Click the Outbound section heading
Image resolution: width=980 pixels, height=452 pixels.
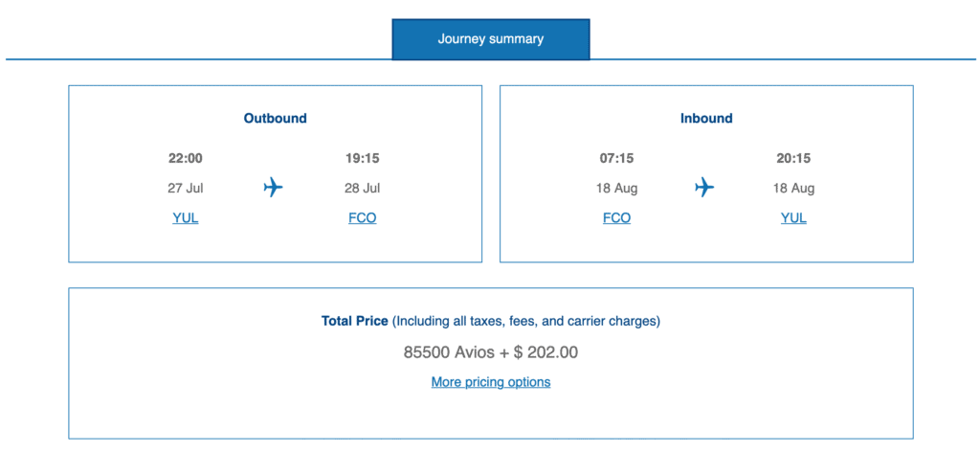click(x=275, y=119)
